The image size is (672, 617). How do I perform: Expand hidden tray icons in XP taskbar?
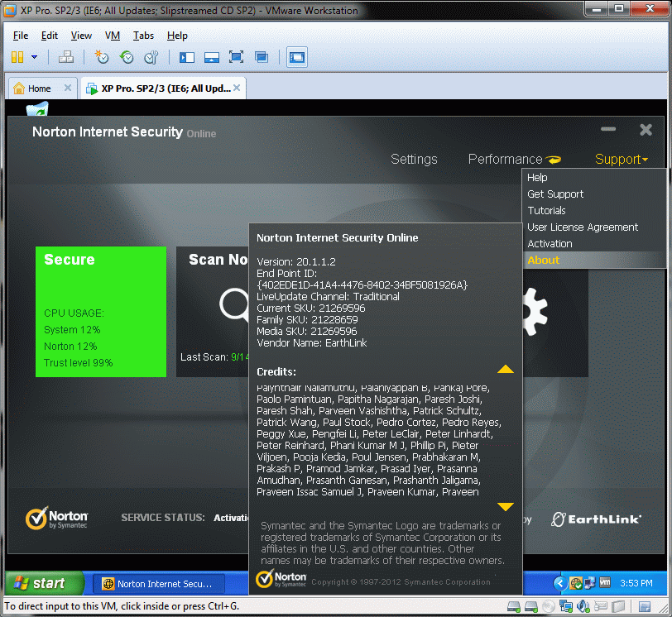click(559, 583)
